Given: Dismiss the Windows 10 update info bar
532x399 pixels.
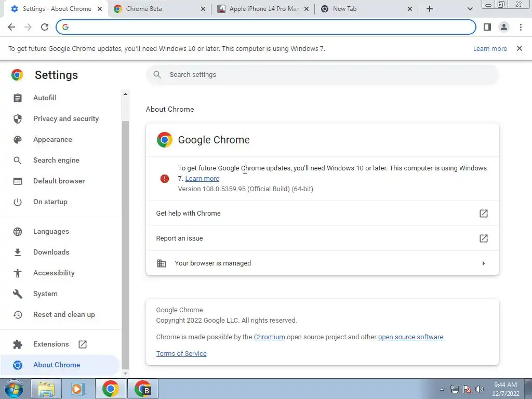Looking at the screenshot, I should point(519,48).
